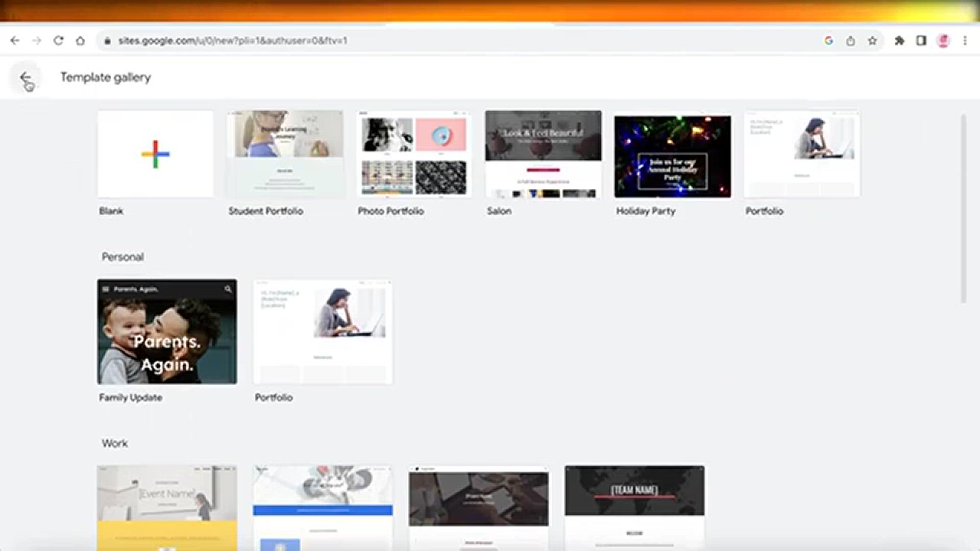
Task: Click the Photo Portfolio label
Action: [x=390, y=211]
